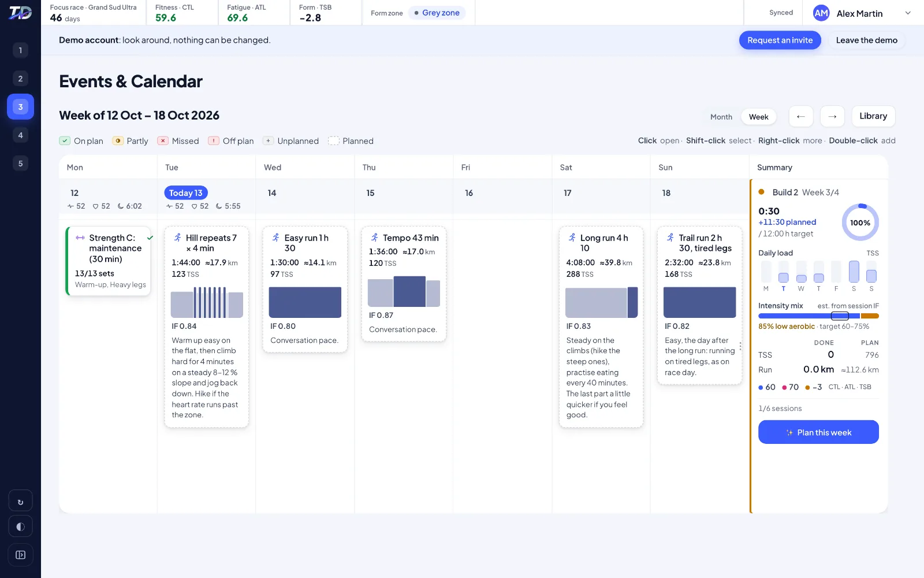Open sidebar section 5
This screenshot has width=924, height=578.
(x=20, y=164)
